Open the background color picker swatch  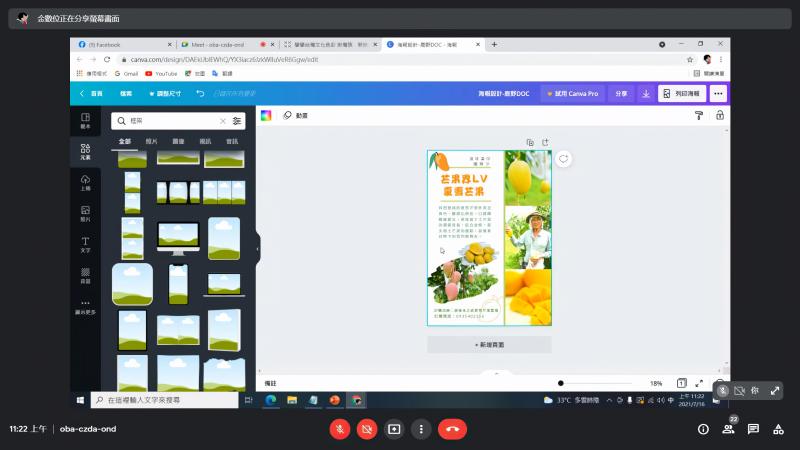pyautogui.click(x=266, y=115)
